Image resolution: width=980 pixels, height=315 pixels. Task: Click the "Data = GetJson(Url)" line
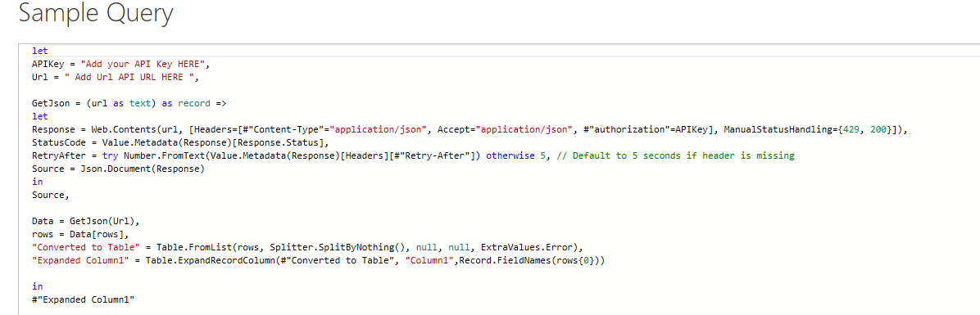83,222
